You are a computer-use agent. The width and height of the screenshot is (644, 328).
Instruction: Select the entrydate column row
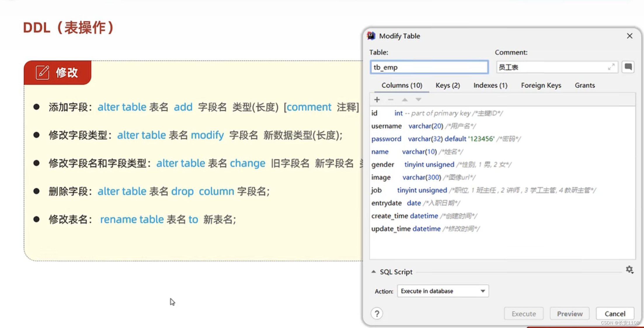click(502, 203)
